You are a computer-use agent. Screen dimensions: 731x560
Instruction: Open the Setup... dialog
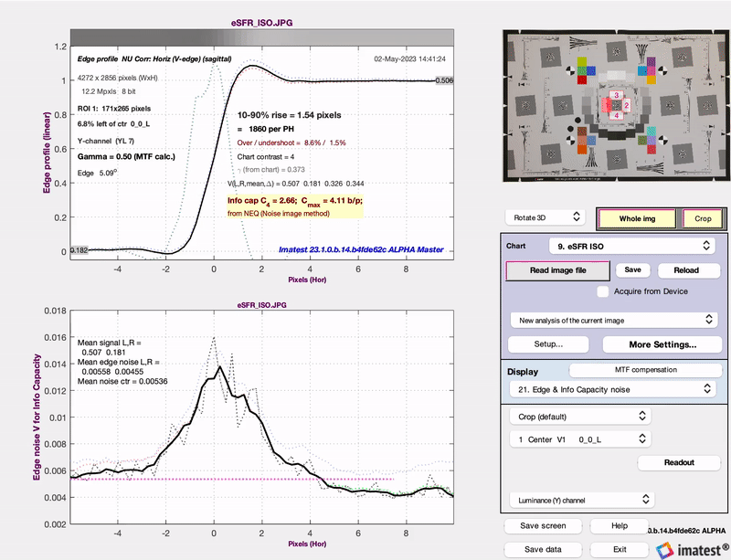pos(548,344)
